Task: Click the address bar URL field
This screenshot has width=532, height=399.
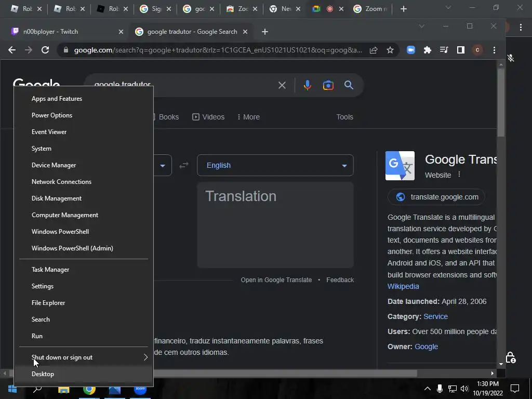Action: [x=218, y=50]
